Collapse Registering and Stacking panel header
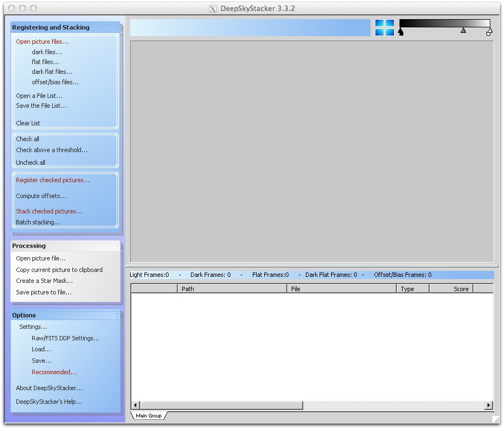504x429 pixels. point(66,27)
